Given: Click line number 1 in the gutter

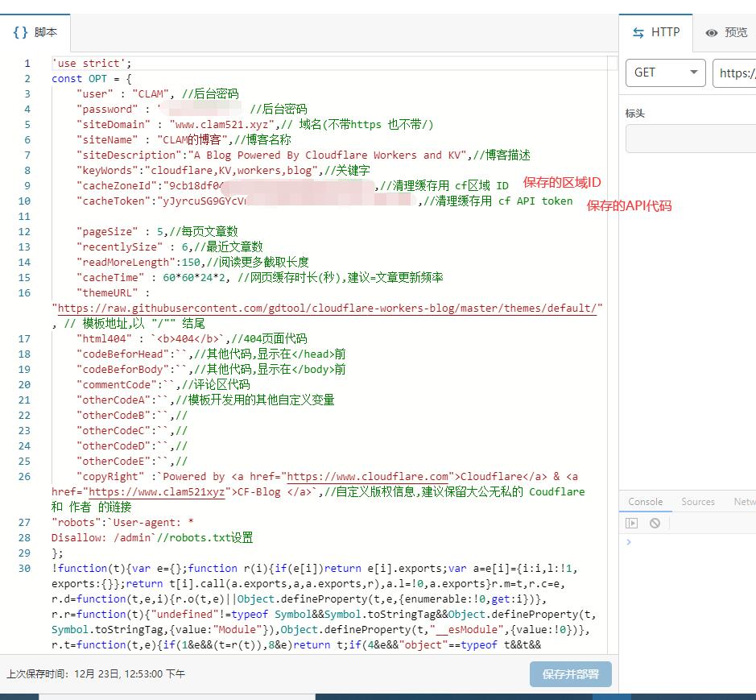Looking at the screenshot, I should tap(27, 63).
